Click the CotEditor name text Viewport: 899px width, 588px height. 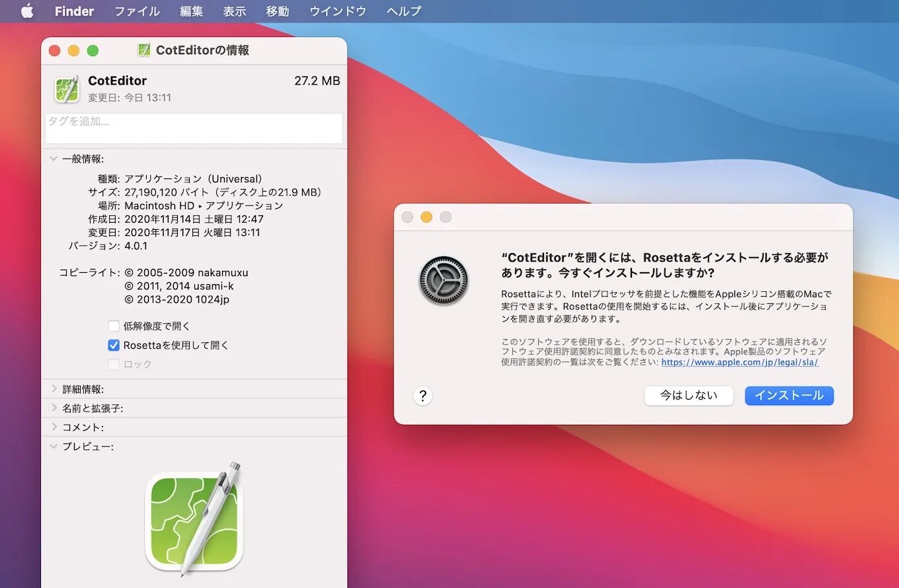[x=117, y=81]
